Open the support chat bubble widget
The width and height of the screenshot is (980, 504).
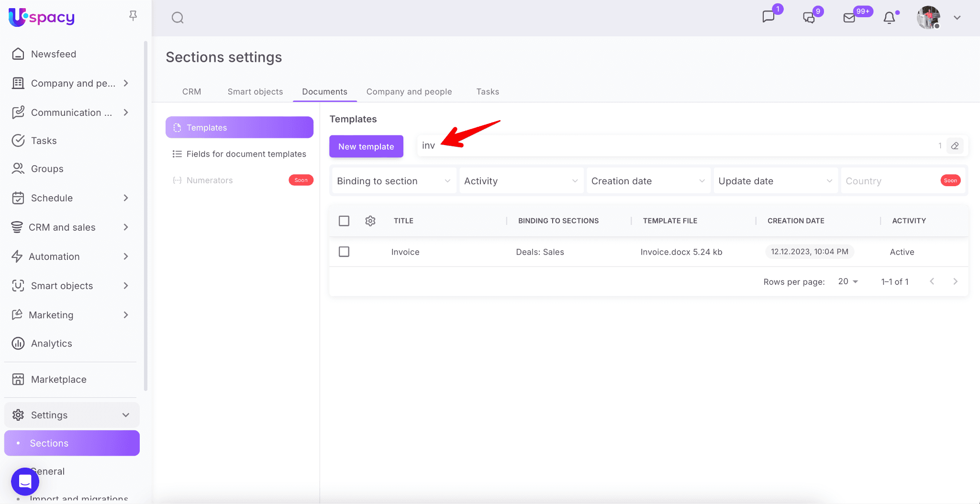pyautogui.click(x=25, y=481)
